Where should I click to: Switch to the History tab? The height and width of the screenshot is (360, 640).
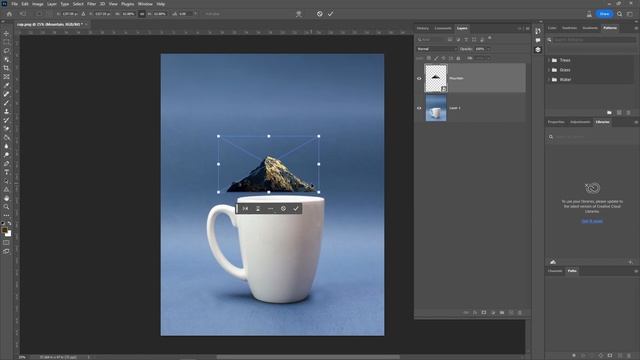point(423,28)
